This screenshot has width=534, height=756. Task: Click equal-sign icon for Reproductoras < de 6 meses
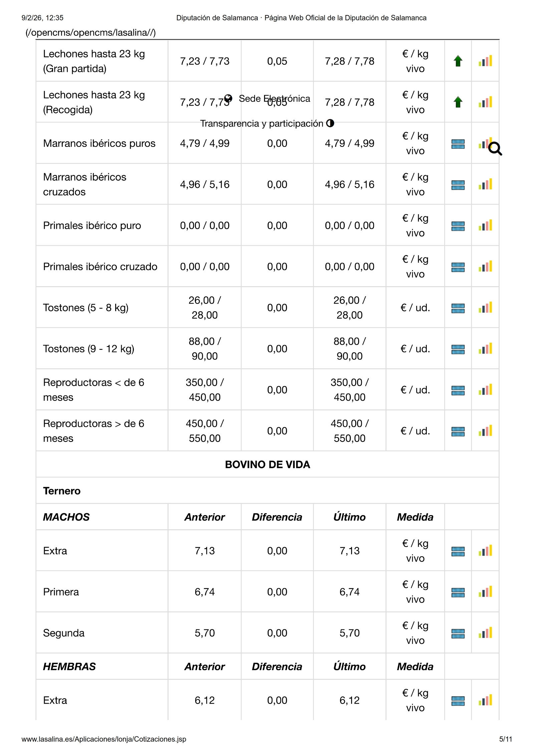458,390
